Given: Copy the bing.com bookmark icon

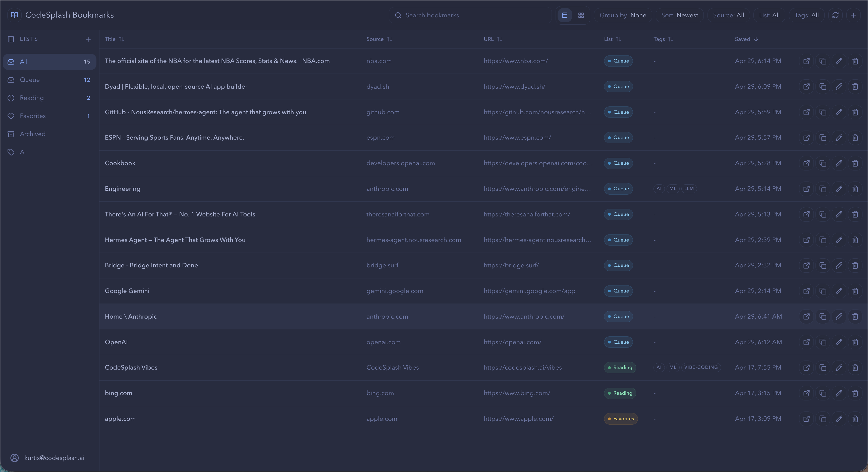Looking at the screenshot, I should [823, 393].
